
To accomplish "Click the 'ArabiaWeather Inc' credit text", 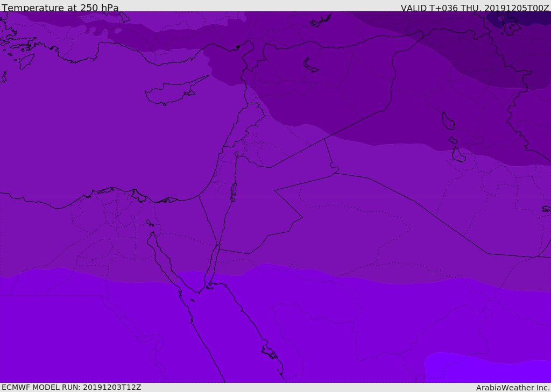I will click(x=512, y=388).
